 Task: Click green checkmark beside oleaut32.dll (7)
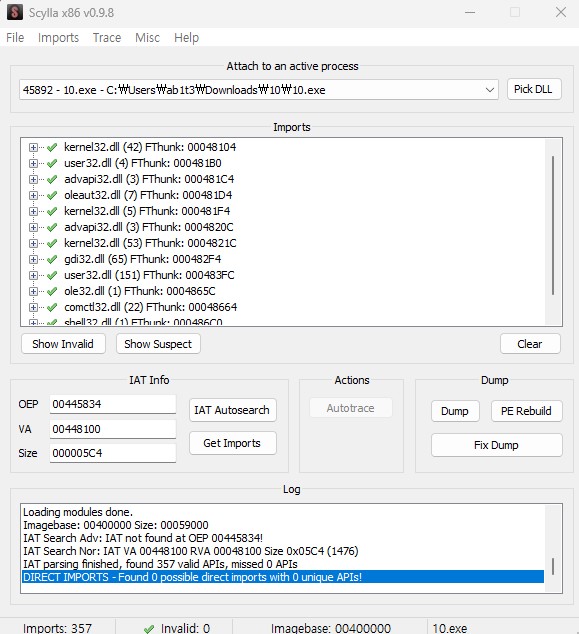click(52, 195)
